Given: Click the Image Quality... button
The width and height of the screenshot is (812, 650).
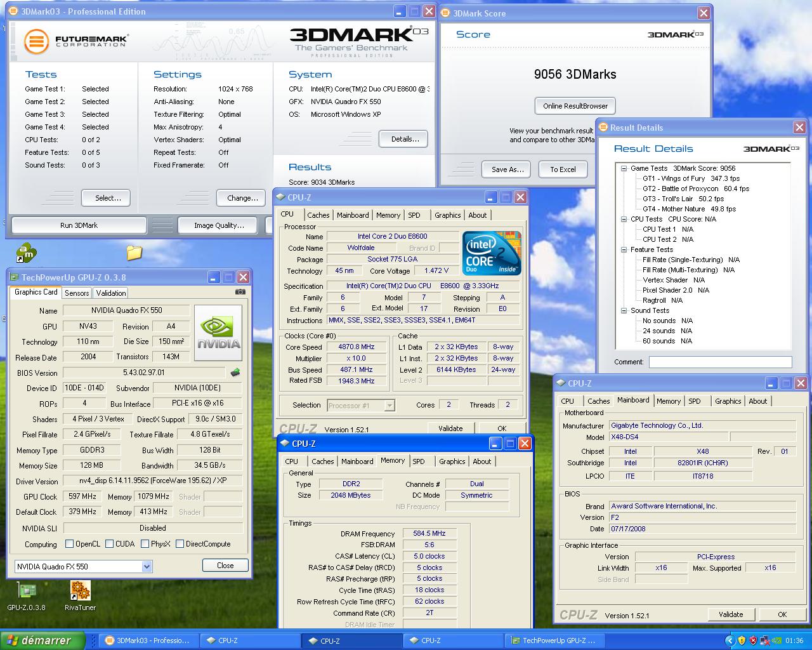Looking at the screenshot, I should coord(219,225).
